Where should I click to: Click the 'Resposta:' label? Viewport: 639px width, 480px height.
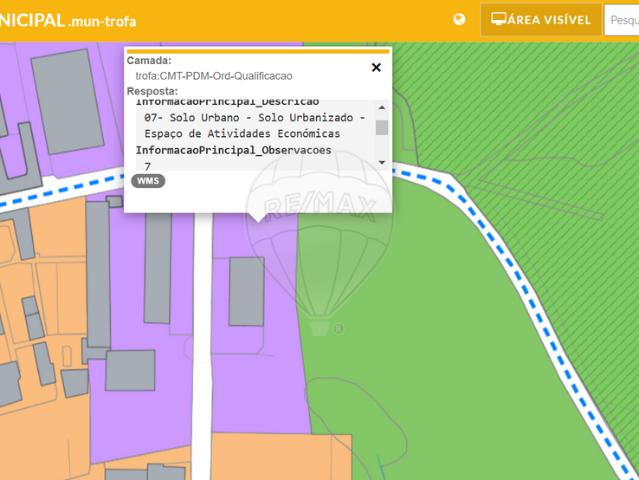tap(152, 91)
